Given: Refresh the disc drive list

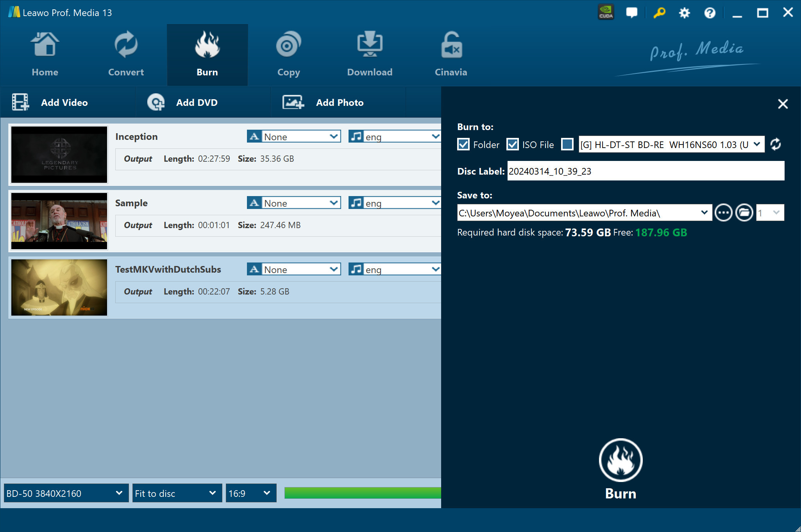Looking at the screenshot, I should coord(776,144).
